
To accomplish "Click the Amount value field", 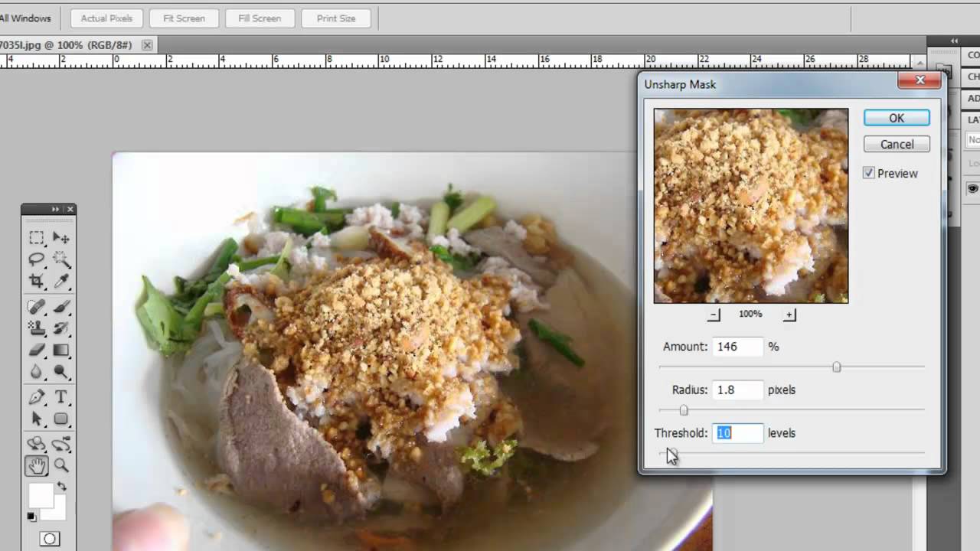I will [738, 347].
